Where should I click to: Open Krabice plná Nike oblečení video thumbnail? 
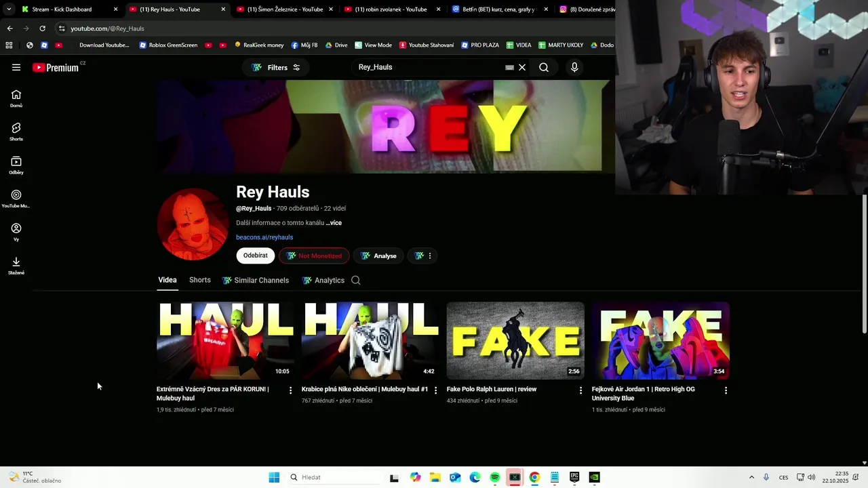(x=370, y=340)
